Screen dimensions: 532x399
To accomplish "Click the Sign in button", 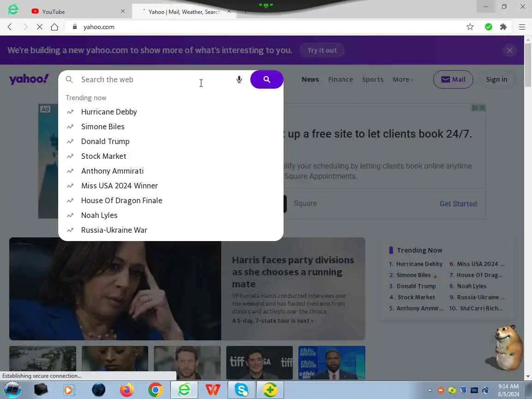I will (x=496, y=79).
